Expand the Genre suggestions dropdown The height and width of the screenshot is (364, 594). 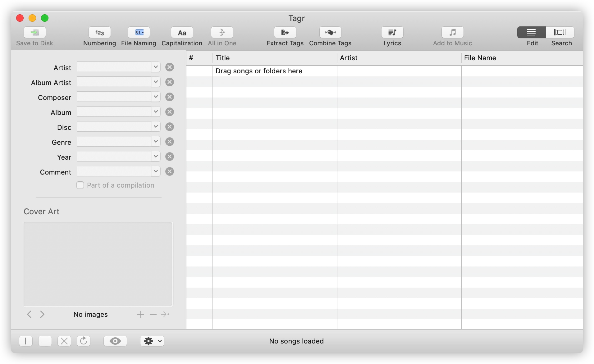[155, 141]
